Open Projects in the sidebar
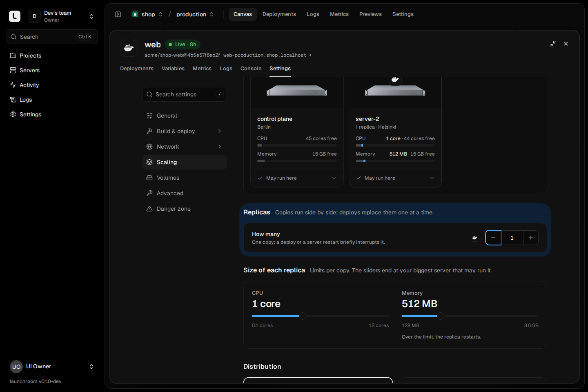This screenshot has height=392, width=588. click(x=52, y=56)
